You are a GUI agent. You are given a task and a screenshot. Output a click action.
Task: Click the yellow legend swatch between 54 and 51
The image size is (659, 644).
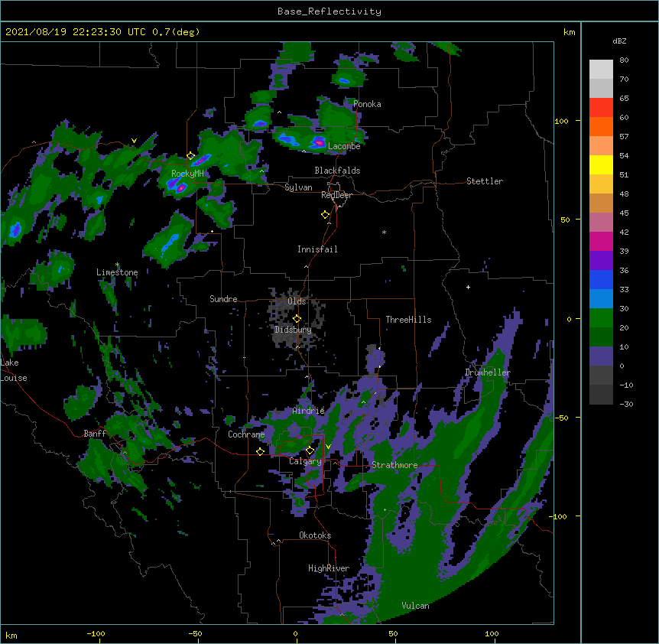601,164
